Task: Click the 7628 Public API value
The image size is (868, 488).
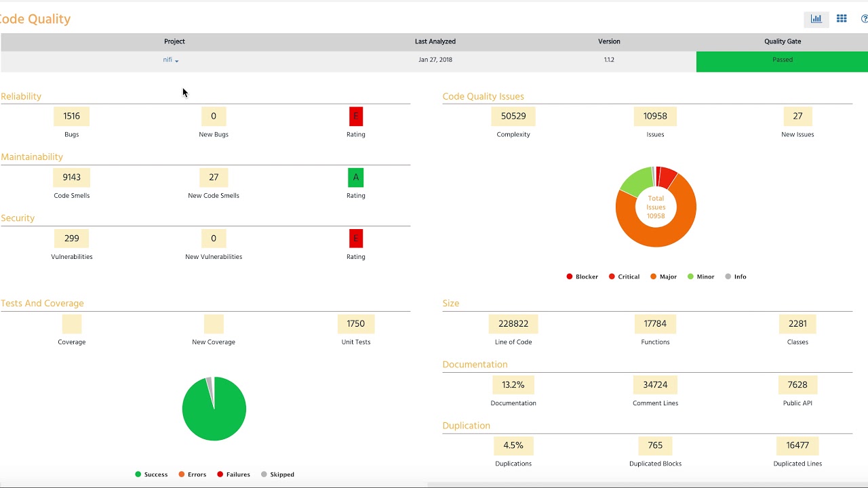Action: tap(797, 385)
